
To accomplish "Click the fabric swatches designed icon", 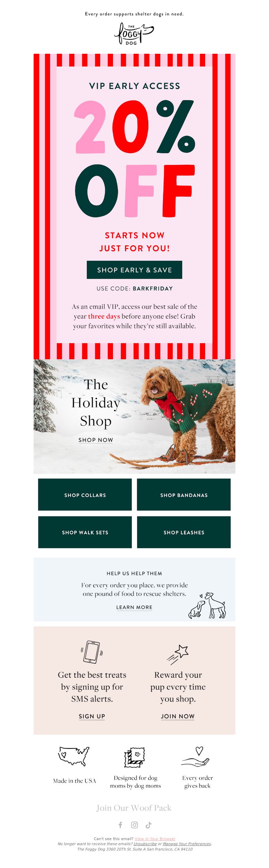I will (135, 757).
